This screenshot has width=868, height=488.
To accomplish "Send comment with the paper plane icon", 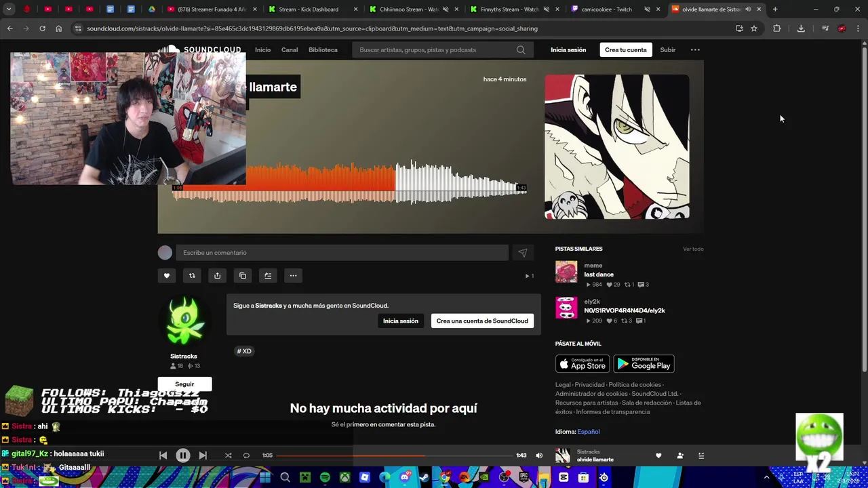I will 523,253.
